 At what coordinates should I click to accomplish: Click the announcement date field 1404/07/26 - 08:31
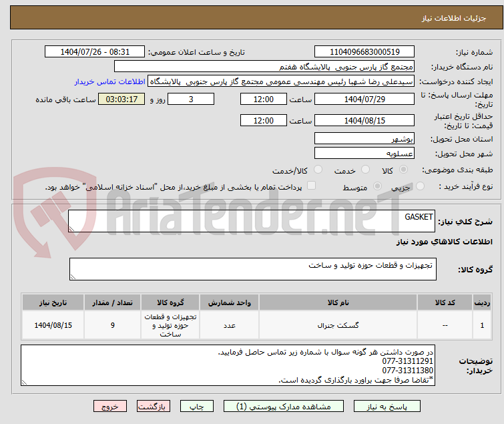(95, 52)
